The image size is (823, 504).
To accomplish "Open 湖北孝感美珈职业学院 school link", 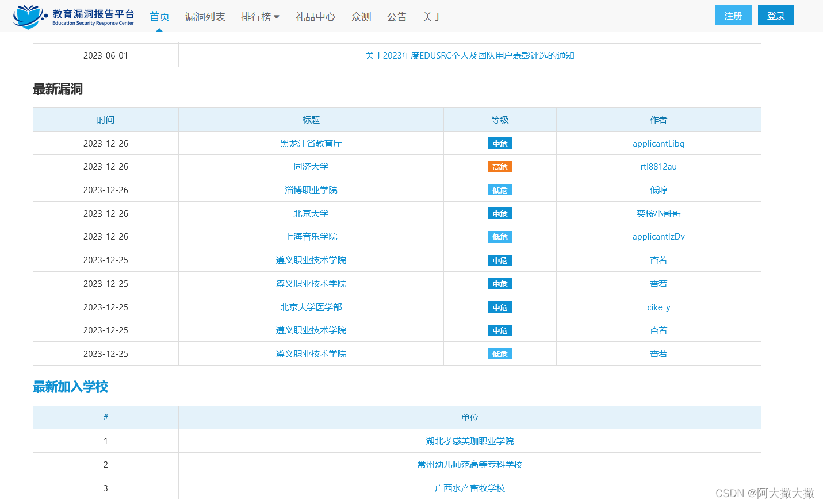I will 470,441.
